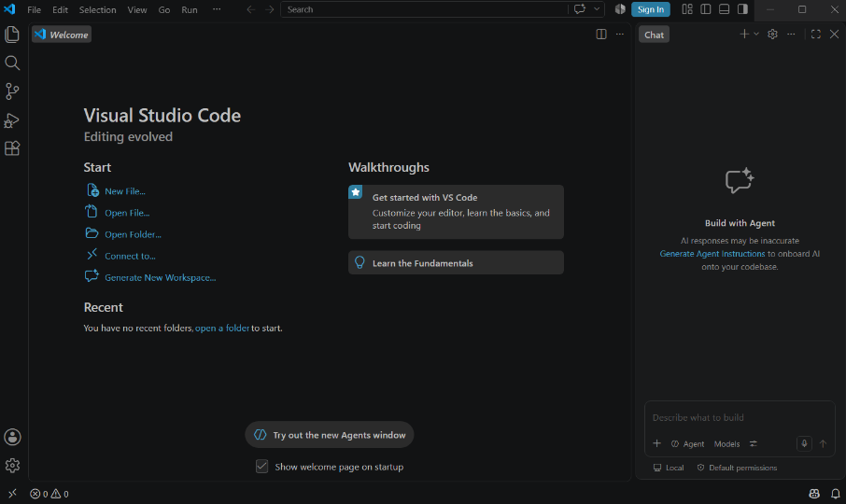Open Chat panel settings gear

pyautogui.click(x=772, y=34)
